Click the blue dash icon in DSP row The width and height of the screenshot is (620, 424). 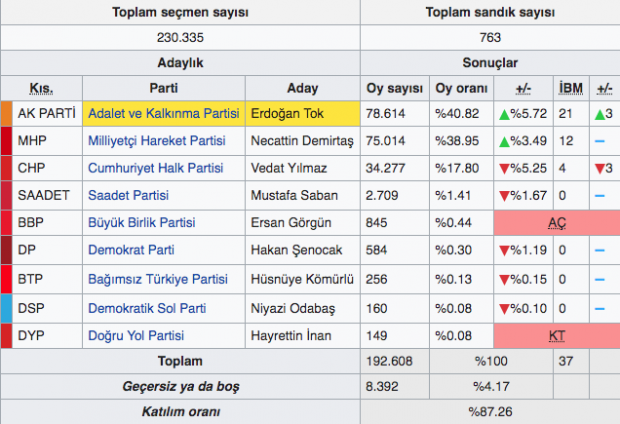coord(599,309)
